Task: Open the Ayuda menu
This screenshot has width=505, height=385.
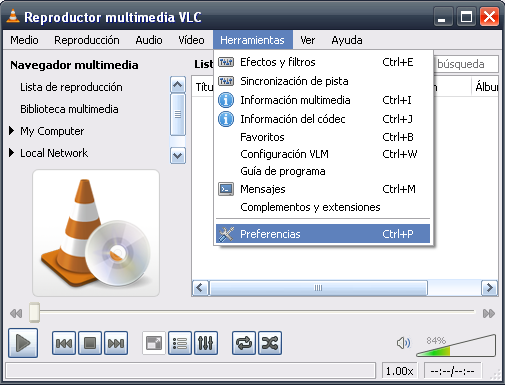Action: click(347, 40)
